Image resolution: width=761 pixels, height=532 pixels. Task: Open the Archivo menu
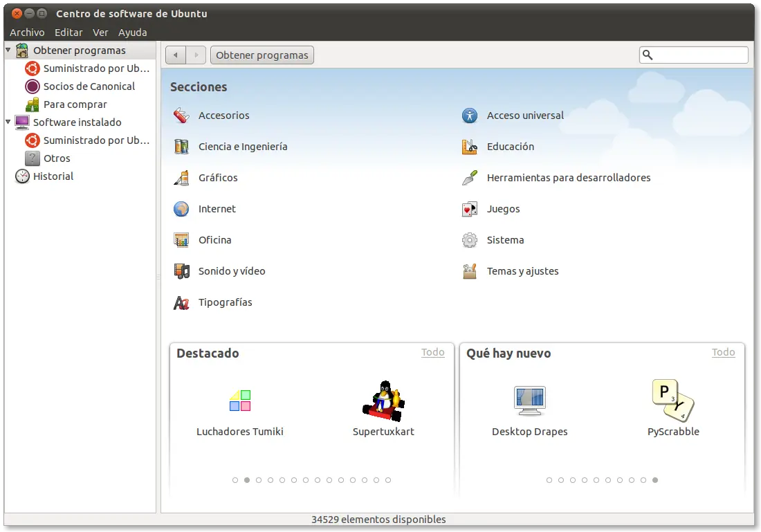pos(27,33)
